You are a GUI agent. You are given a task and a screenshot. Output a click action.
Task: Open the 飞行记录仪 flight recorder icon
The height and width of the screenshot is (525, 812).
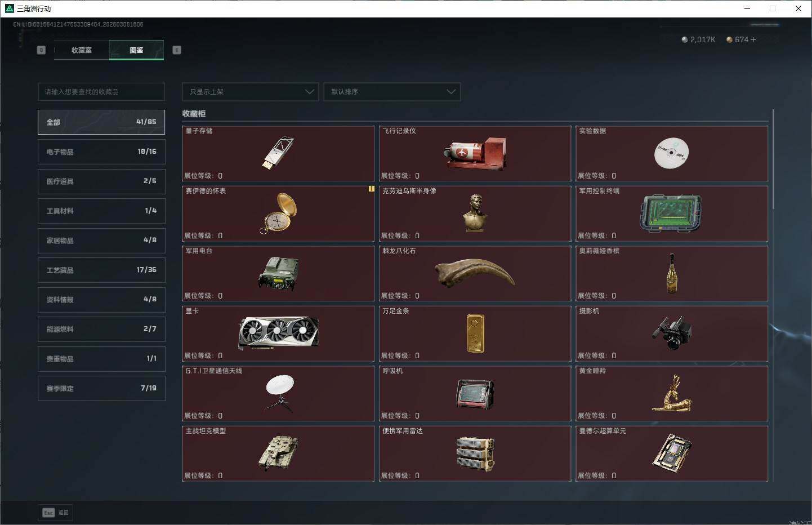475,153
